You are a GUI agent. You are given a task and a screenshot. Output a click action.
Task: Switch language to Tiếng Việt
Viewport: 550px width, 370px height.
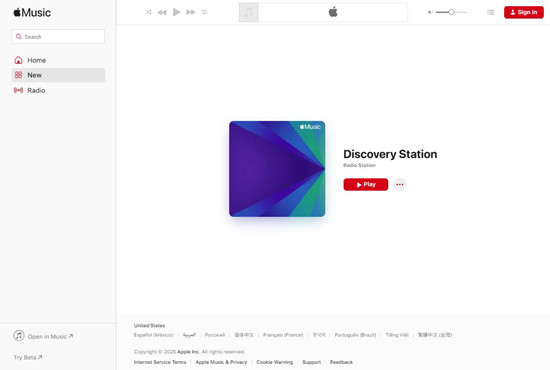pyautogui.click(x=397, y=335)
